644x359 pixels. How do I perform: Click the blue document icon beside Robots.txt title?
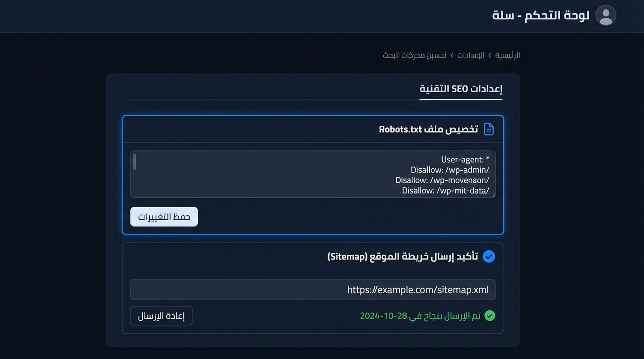click(x=489, y=129)
